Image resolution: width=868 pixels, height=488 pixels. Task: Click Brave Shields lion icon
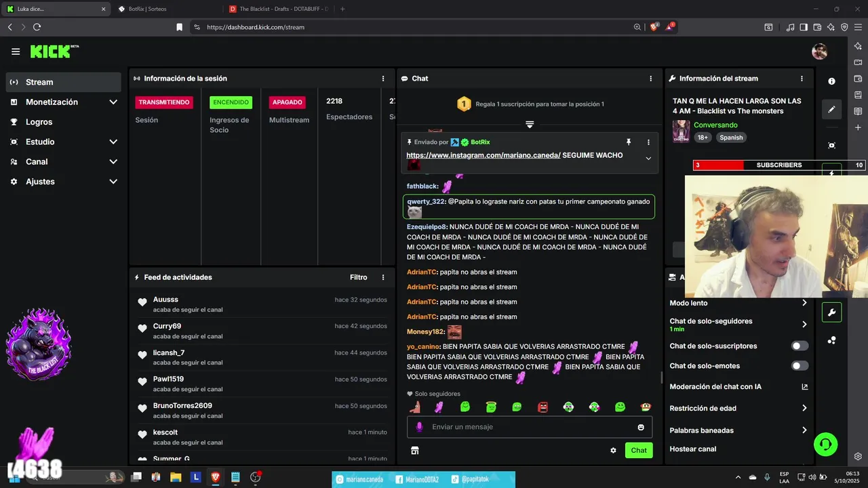pos(654,27)
